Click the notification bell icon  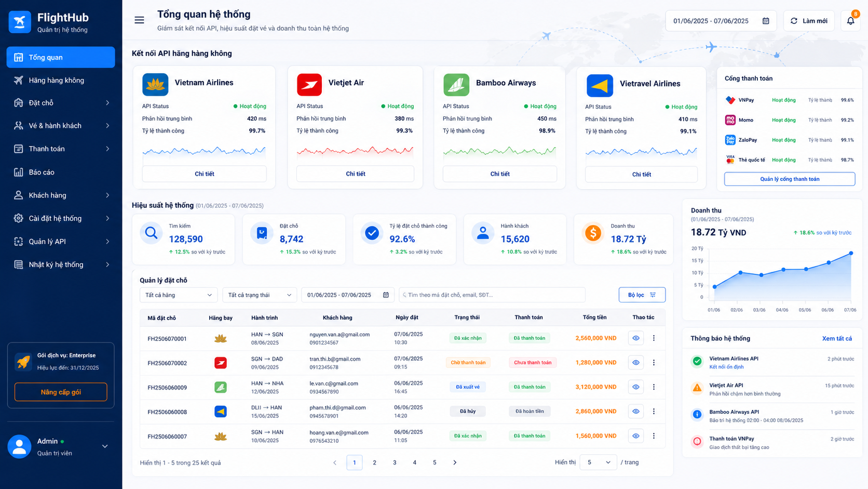[850, 21]
